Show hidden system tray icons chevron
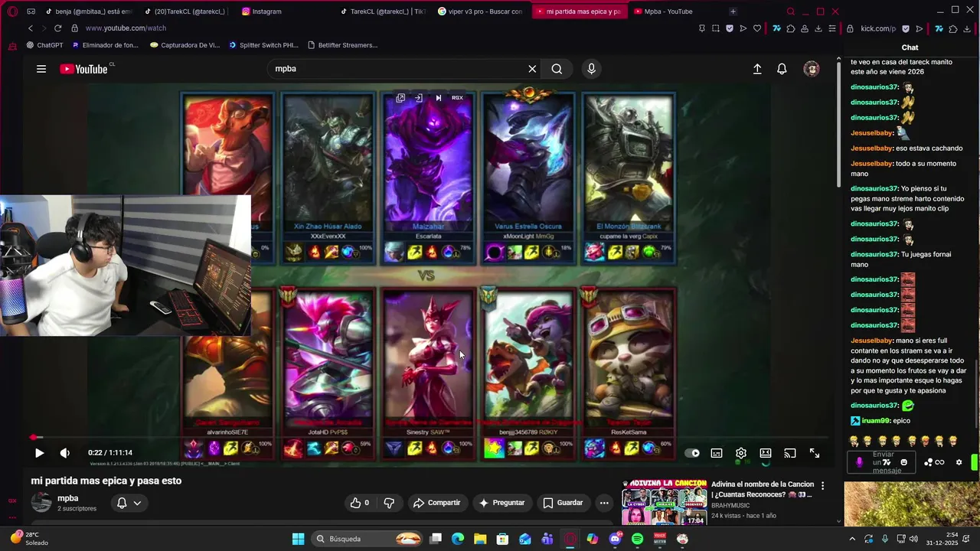This screenshot has width=980, height=551. [851, 539]
